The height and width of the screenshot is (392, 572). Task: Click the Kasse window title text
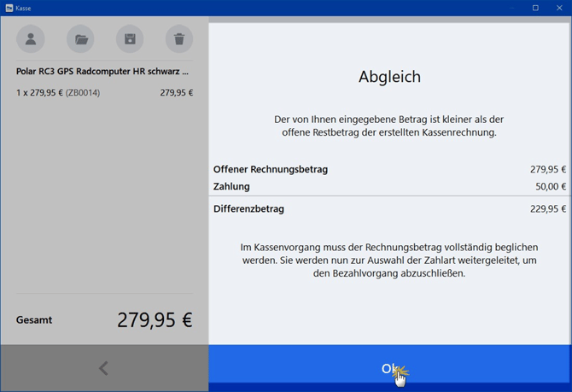coord(23,8)
